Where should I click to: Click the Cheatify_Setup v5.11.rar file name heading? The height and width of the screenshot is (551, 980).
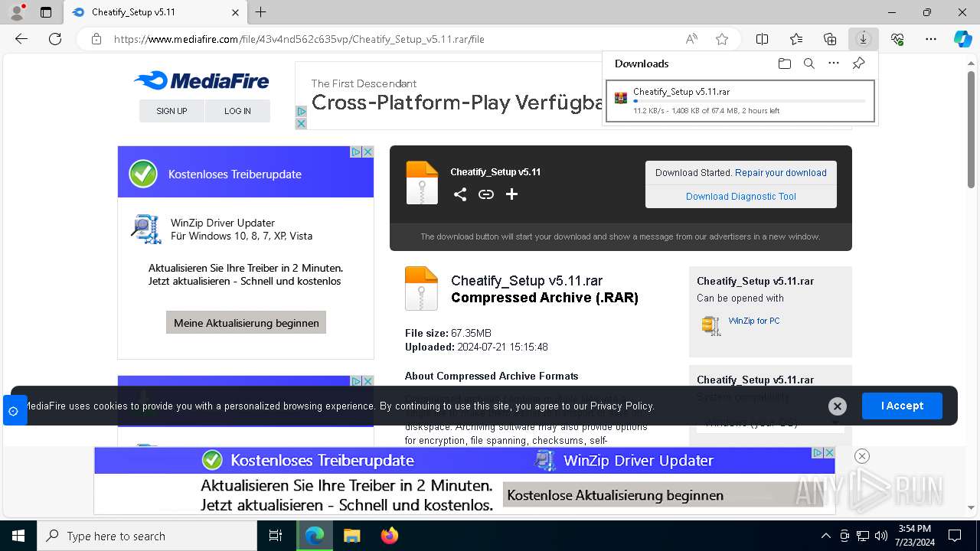527,281
